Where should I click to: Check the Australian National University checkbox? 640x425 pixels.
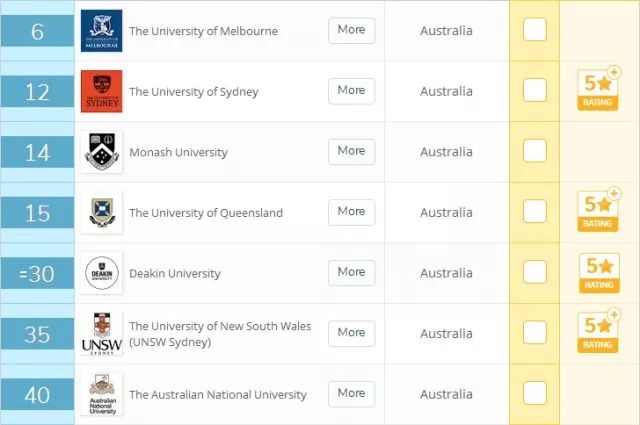point(535,394)
